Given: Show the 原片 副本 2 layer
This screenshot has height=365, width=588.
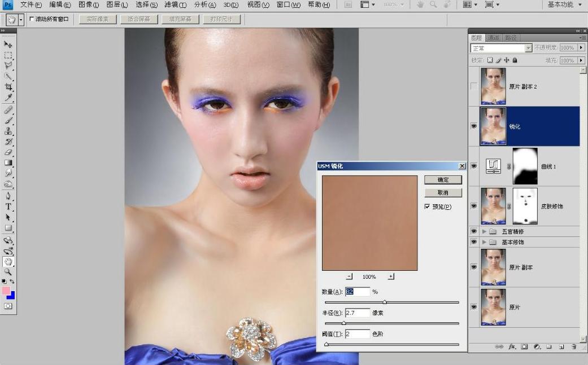Looking at the screenshot, I should tap(474, 86).
